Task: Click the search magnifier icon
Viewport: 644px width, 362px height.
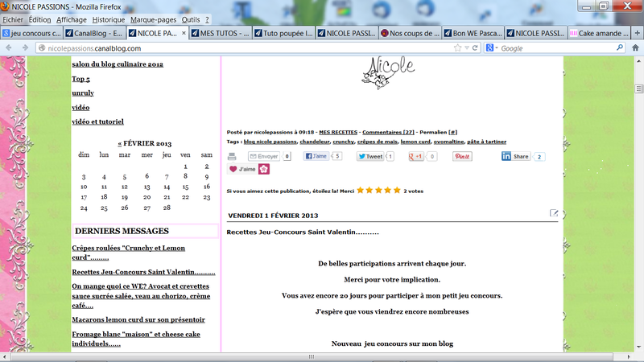Action: tap(620, 48)
